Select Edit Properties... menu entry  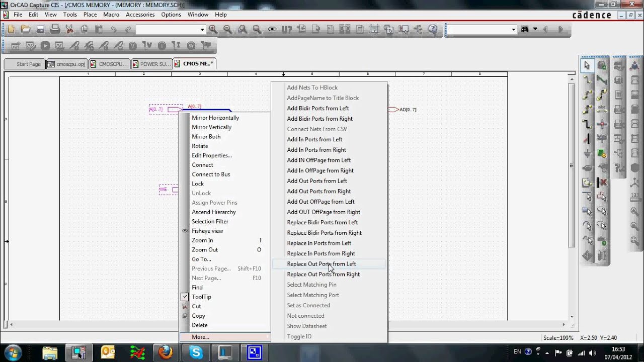coord(212,155)
